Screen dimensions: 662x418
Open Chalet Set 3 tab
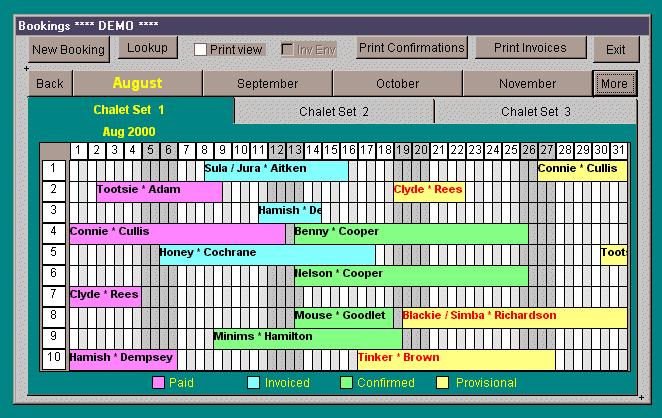pyautogui.click(x=535, y=111)
